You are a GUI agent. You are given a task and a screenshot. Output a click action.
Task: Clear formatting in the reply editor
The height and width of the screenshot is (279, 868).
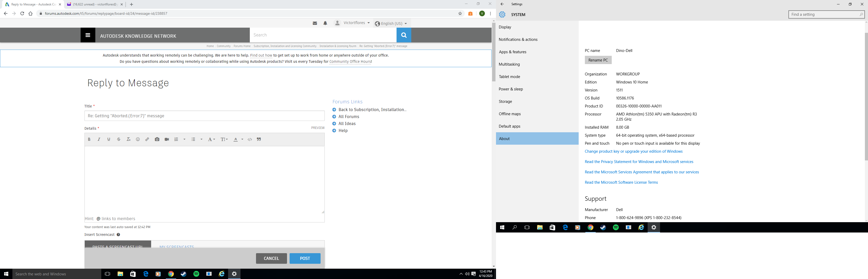128,139
